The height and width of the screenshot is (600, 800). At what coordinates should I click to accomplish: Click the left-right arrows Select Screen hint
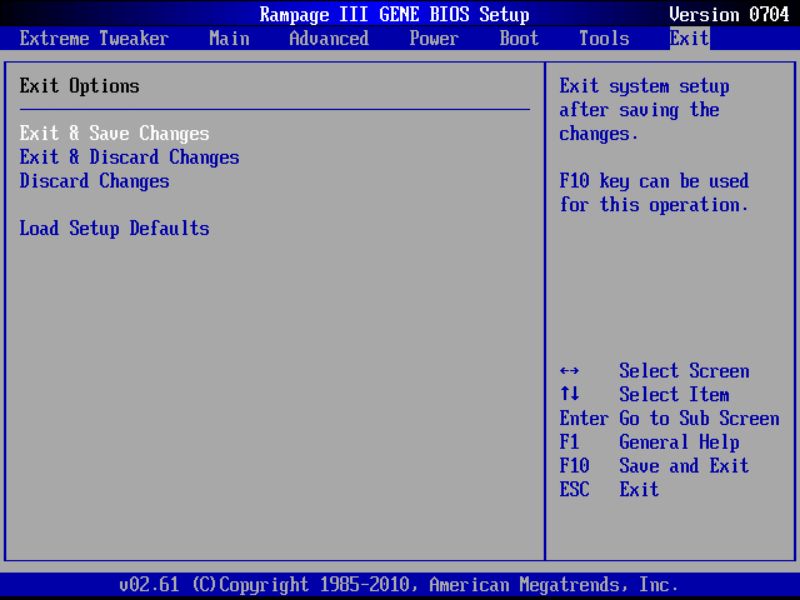tap(655, 370)
